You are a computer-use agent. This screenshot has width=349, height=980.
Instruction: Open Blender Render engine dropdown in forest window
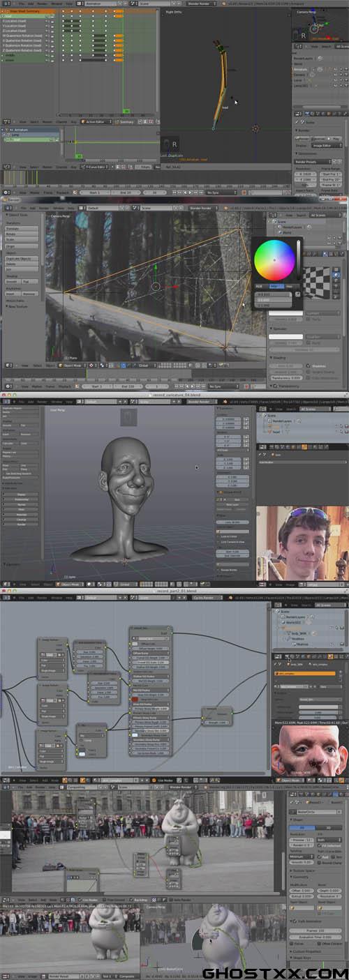click(x=202, y=207)
